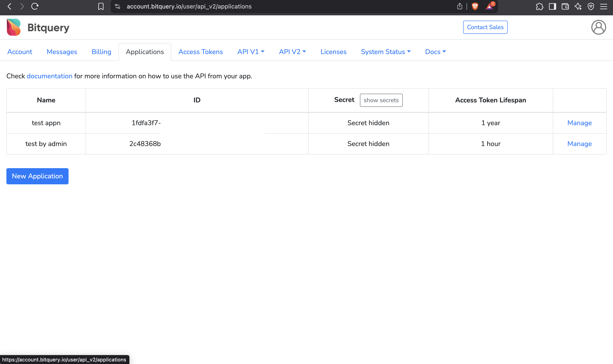Open Brave Shields lion icon

475,6
